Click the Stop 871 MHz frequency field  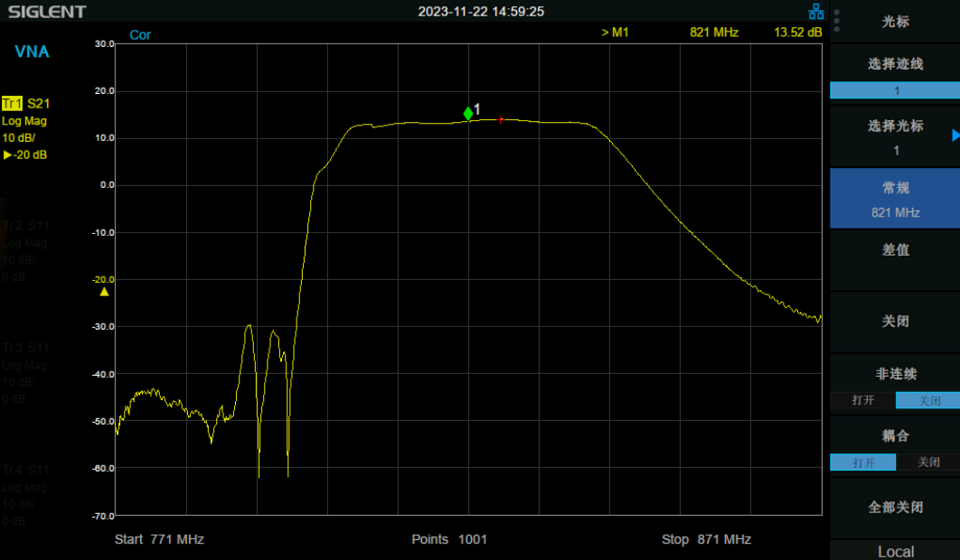tap(706, 539)
